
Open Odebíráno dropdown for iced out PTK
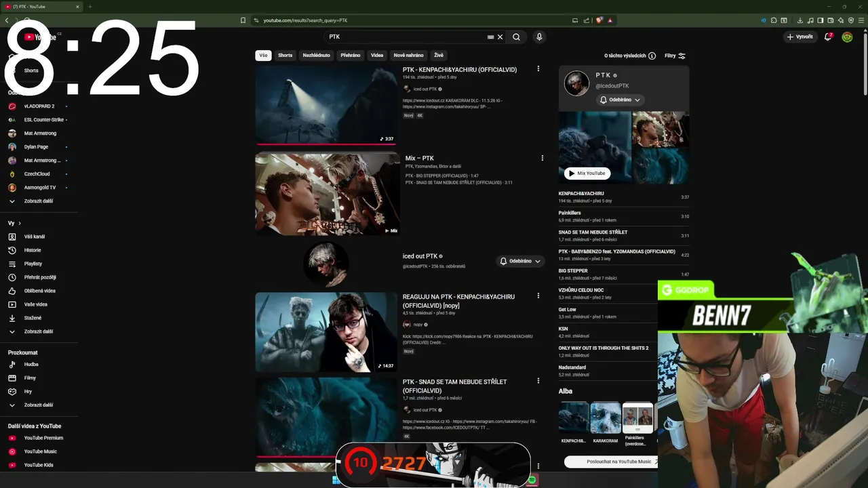tap(520, 261)
